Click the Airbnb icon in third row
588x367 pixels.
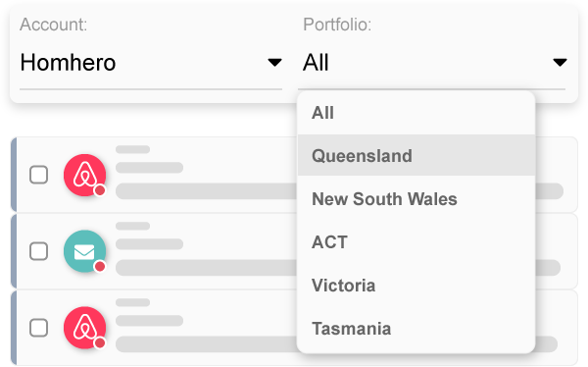[84, 328]
